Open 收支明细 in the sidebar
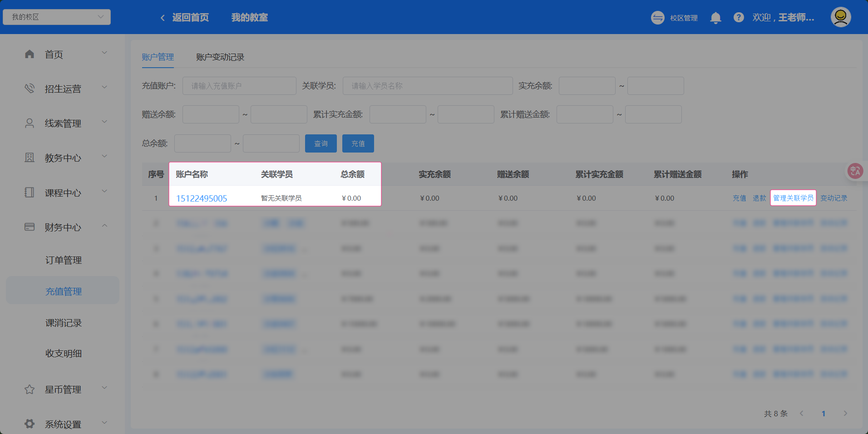868x434 pixels. pos(64,354)
